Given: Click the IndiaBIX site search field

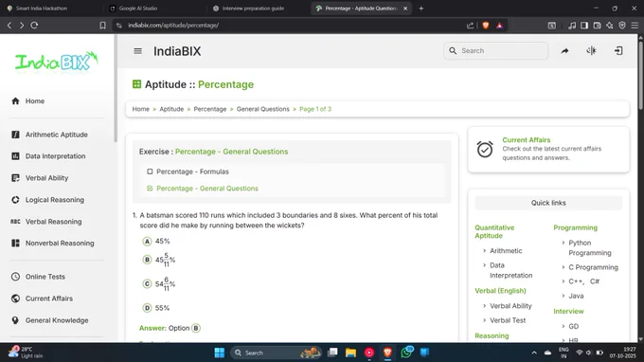Looking at the screenshot, I should click(496, 50).
